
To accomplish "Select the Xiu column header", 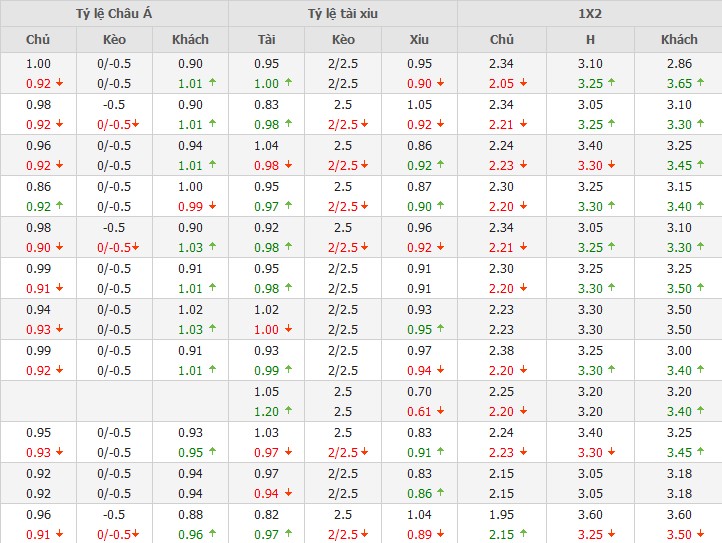I will point(419,40).
